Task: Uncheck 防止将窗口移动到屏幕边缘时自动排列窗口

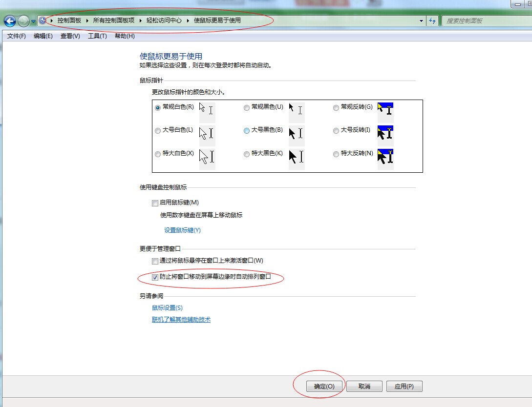Action: 155,277
